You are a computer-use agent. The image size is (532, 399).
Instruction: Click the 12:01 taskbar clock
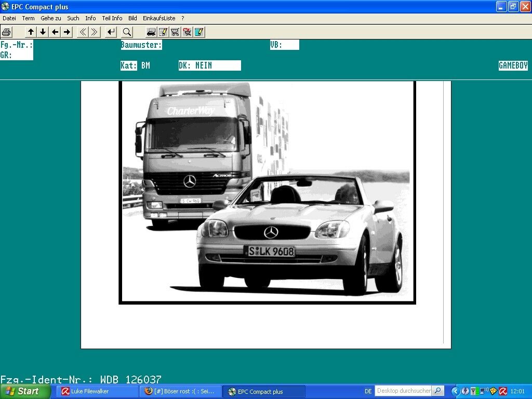pyautogui.click(x=517, y=391)
